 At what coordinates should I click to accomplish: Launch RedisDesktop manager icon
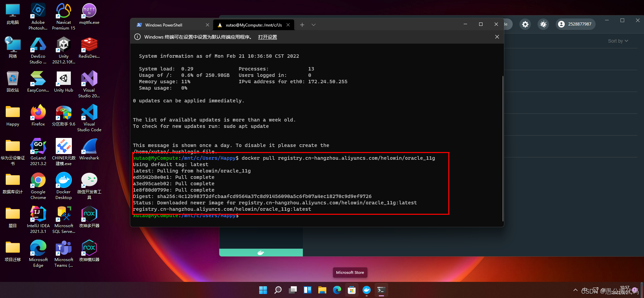point(89,48)
